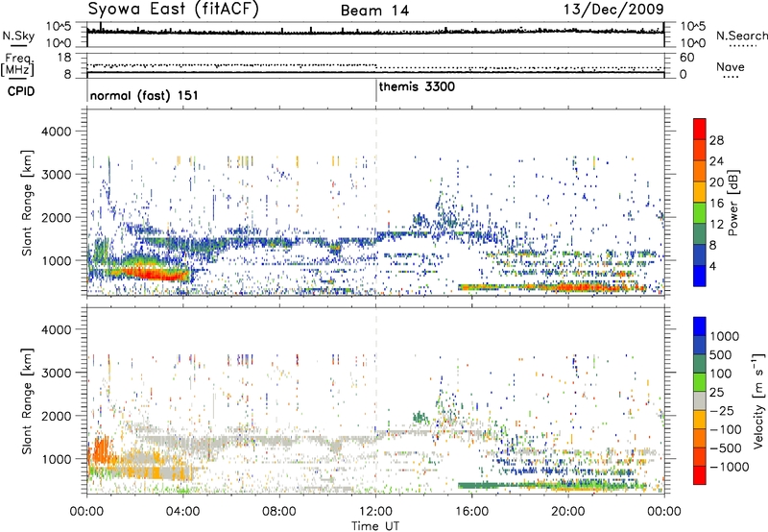Click the "04:00" time axis tick label
The height and width of the screenshot is (532, 768).
pyautogui.click(x=182, y=512)
